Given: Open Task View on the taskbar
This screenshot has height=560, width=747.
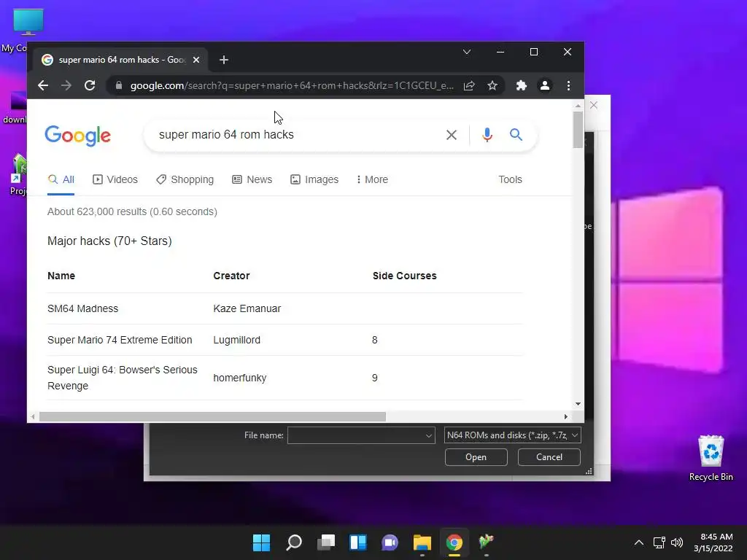Looking at the screenshot, I should (326, 542).
